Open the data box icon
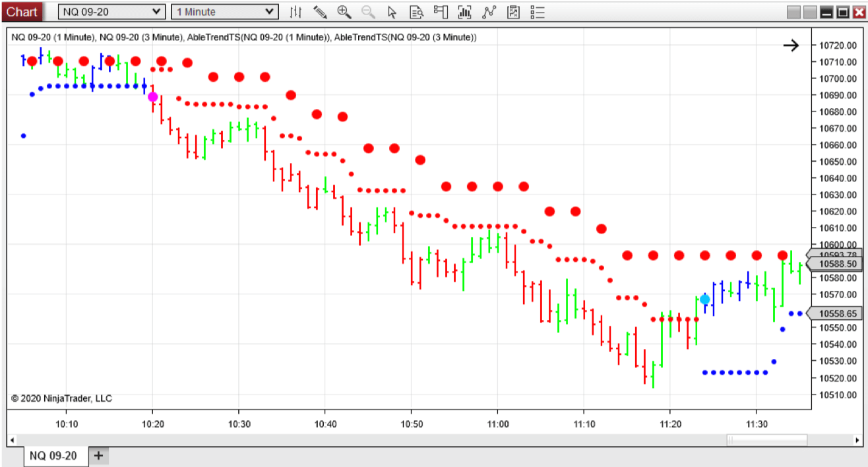Viewport: 868px width, 467px height. tap(416, 12)
